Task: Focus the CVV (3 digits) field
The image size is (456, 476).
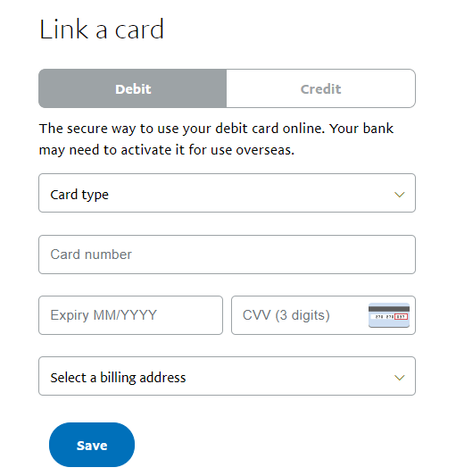Action: (x=323, y=315)
